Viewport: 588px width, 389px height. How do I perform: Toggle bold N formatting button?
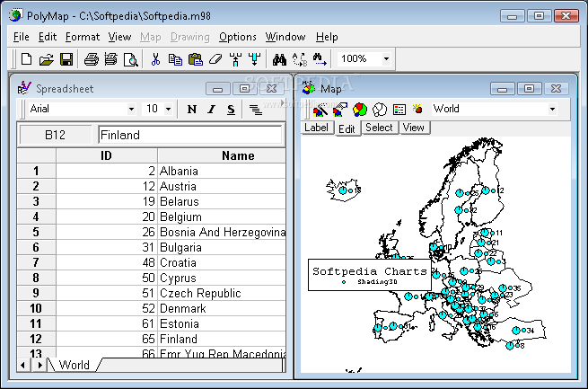click(192, 110)
